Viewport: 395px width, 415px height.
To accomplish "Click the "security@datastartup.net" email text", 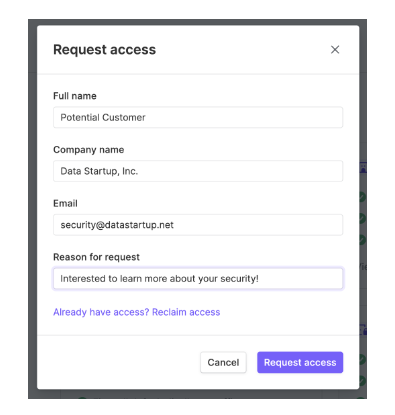I will pos(117,225).
